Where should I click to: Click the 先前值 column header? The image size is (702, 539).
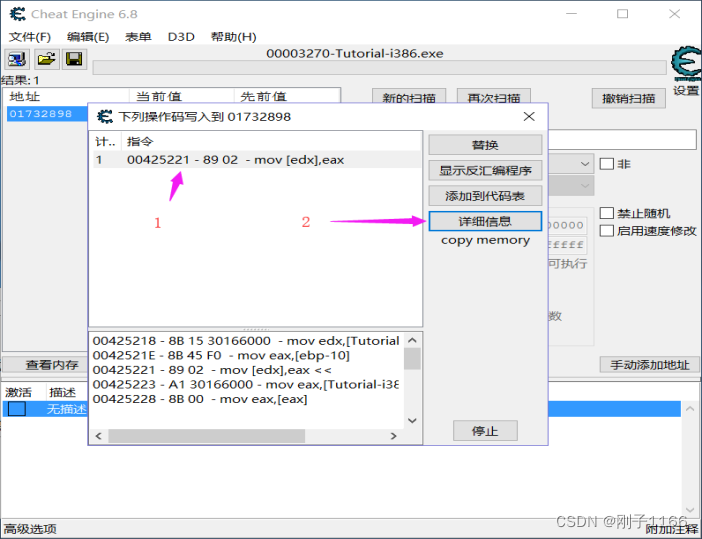[287, 96]
